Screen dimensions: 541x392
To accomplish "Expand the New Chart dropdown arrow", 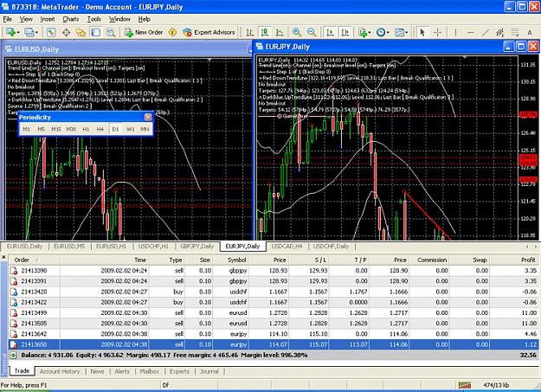I will click(x=18, y=32).
